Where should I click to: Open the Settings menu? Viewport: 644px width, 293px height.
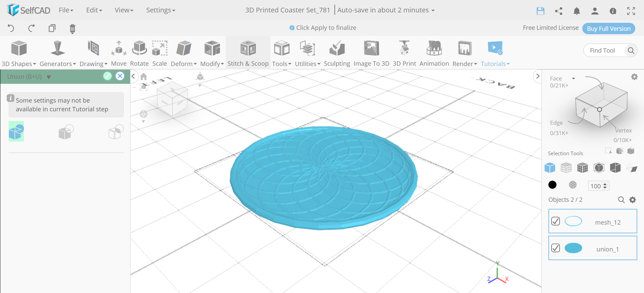point(160,10)
